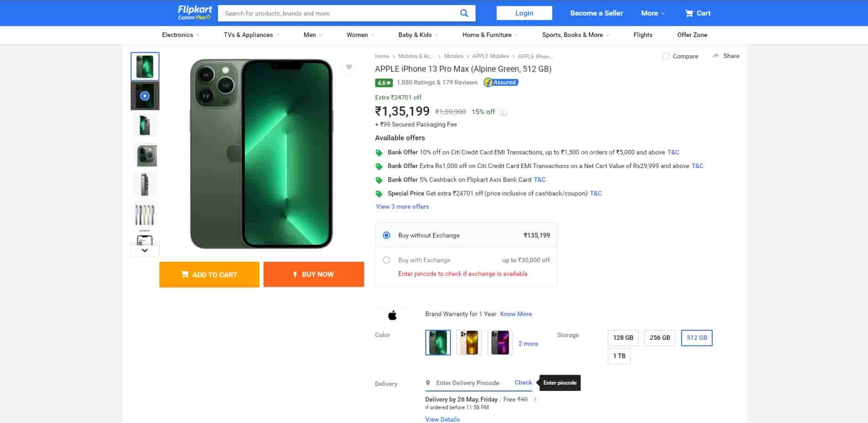Open the Offer Zone menu item
The image size is (868, 423).
point(692,35)
